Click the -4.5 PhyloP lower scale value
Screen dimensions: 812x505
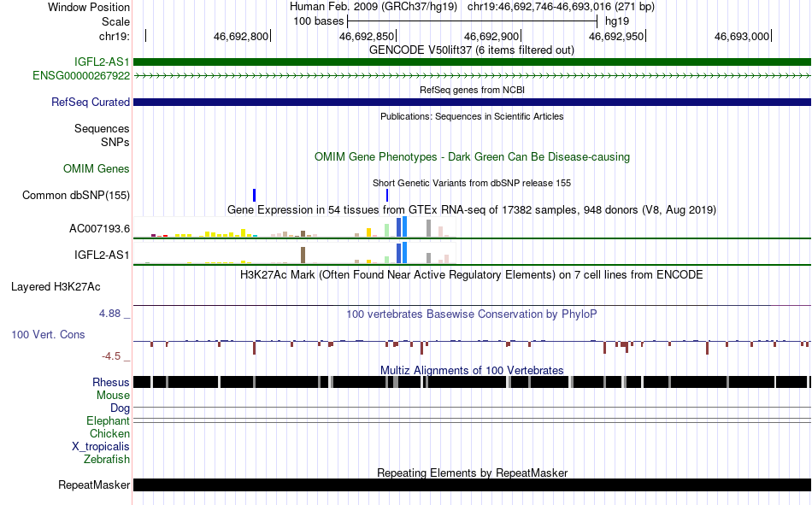tap(111, 356)
